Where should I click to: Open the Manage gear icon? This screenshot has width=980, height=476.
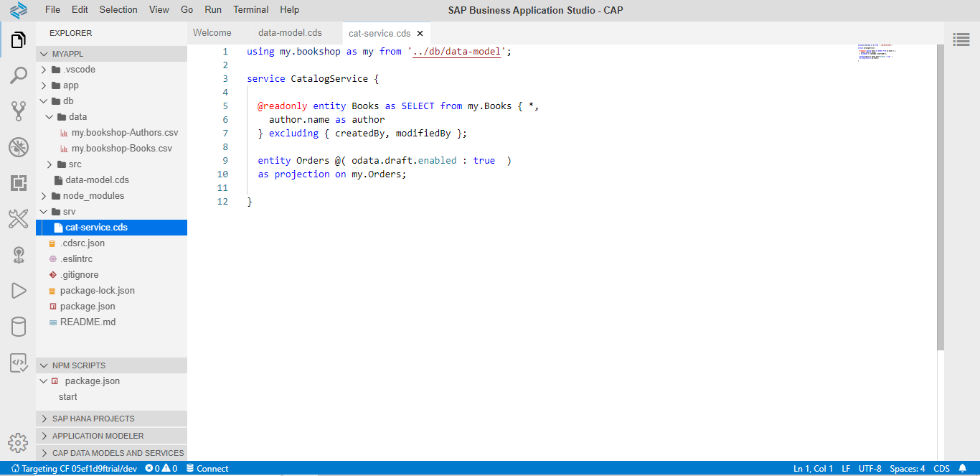tap(18, 442)
